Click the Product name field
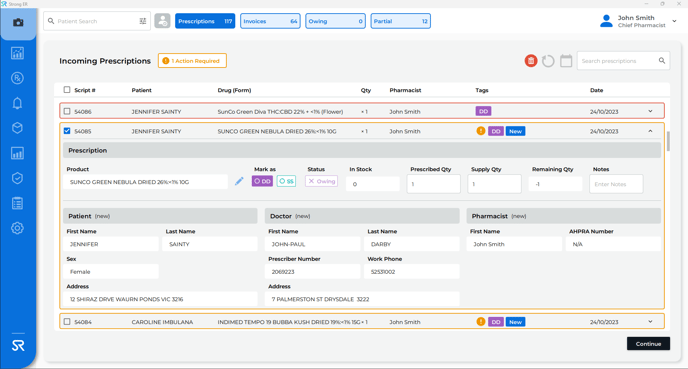This screenshot has height=369, width=688. 145,182
